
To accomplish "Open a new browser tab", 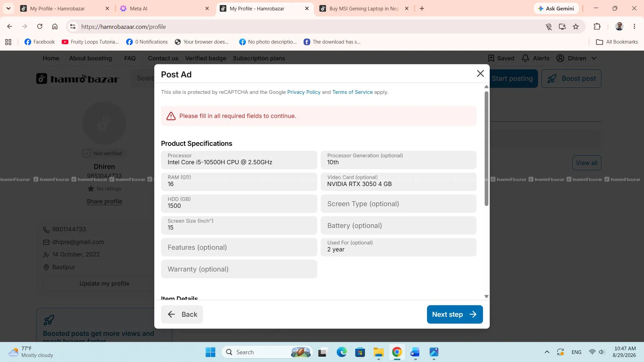I will point(422,9).
